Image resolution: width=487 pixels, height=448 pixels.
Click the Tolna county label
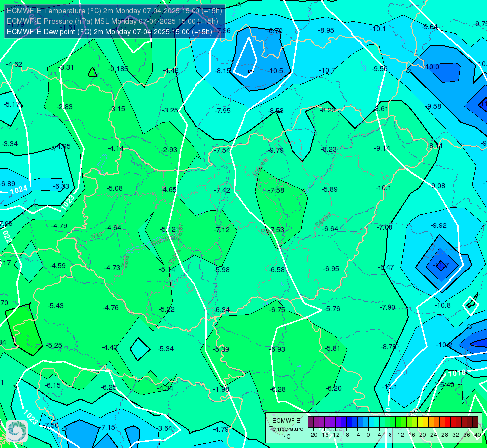point(175,257)
